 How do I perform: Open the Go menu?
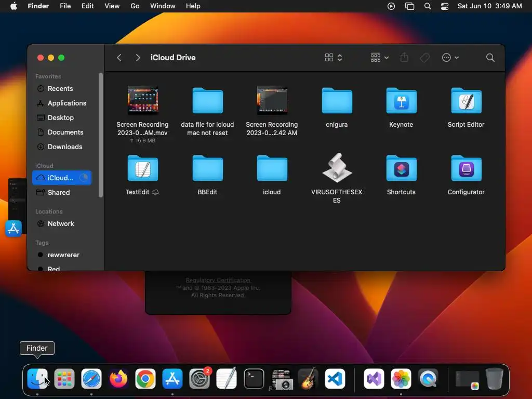click(135, 6)
